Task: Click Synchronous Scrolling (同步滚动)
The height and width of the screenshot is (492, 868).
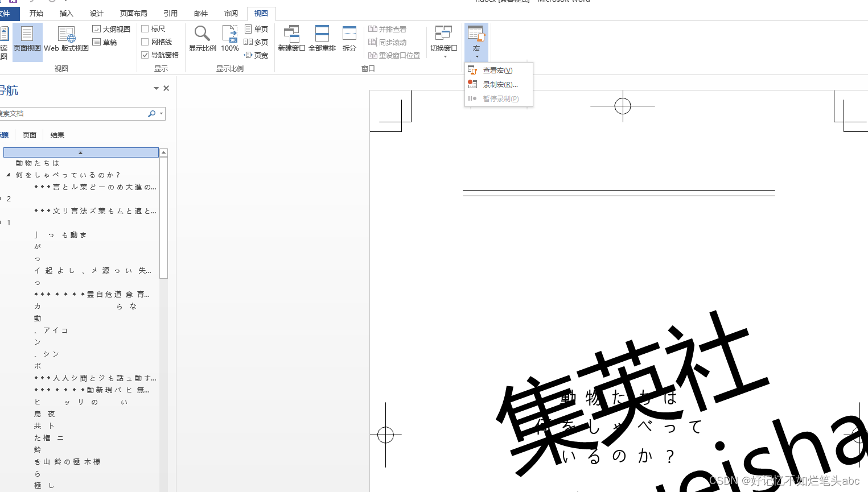Action: (388, 42)
